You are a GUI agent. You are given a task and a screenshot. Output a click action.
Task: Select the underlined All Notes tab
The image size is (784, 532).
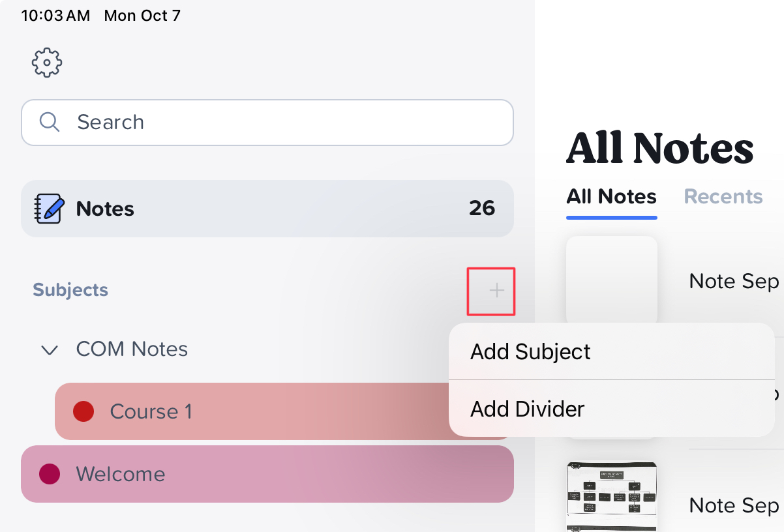coord(612,196)
